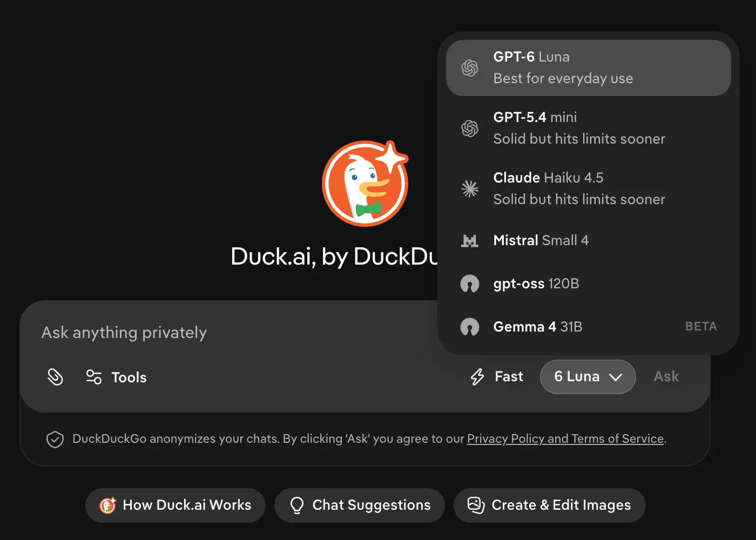Click the chevron arrow on model selector
The width and height of the screenshot is (756, 540).
616,377
